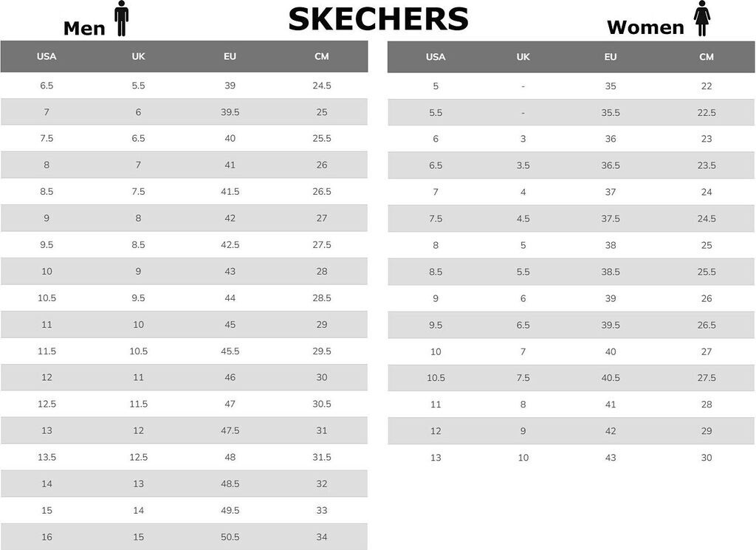Image resolution: width=756 pixels, height=550 pixels.
Task: Select Men's USA size 16 cell
Action: [x=47, y=537]
